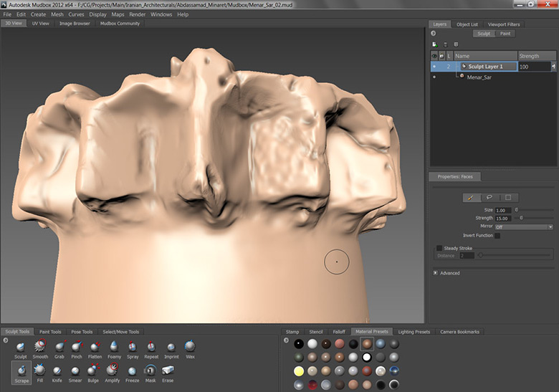Pick the Erase tool icon
The height and width of the screenshot is (392, 559).
click(x=168, y=371)
